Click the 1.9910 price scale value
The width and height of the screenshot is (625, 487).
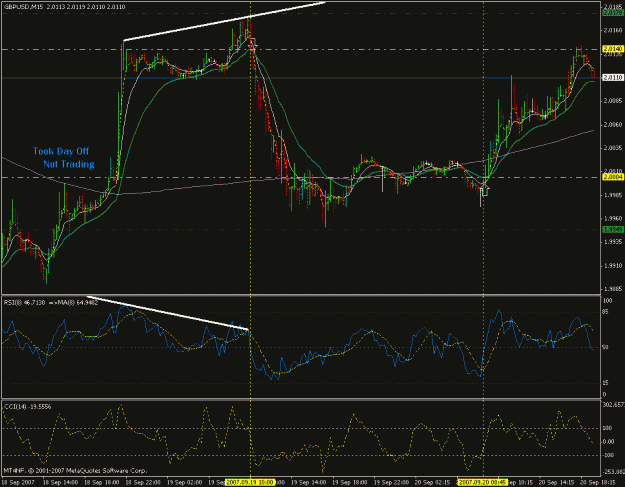613,265
